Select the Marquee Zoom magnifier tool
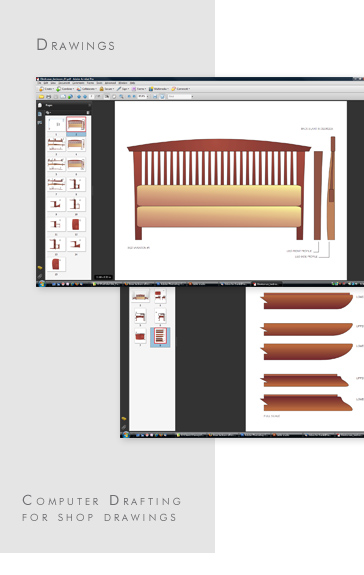The height and width of the screenshot is (575, 364). coord(121,97)
